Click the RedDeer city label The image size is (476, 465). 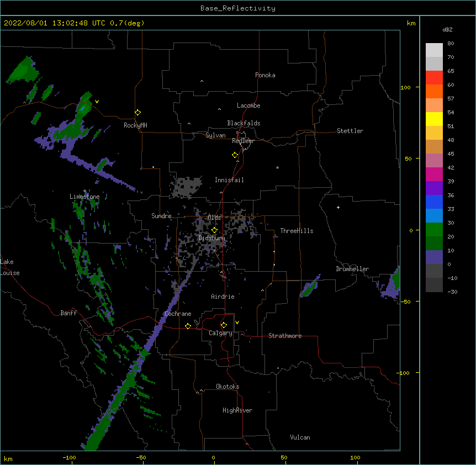click(x=243, y=141)
